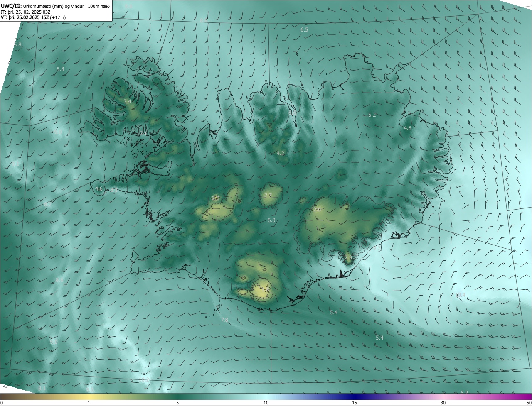Click the colorbar tick label 5
Screen dimensions: 532x406
(177, 403)
